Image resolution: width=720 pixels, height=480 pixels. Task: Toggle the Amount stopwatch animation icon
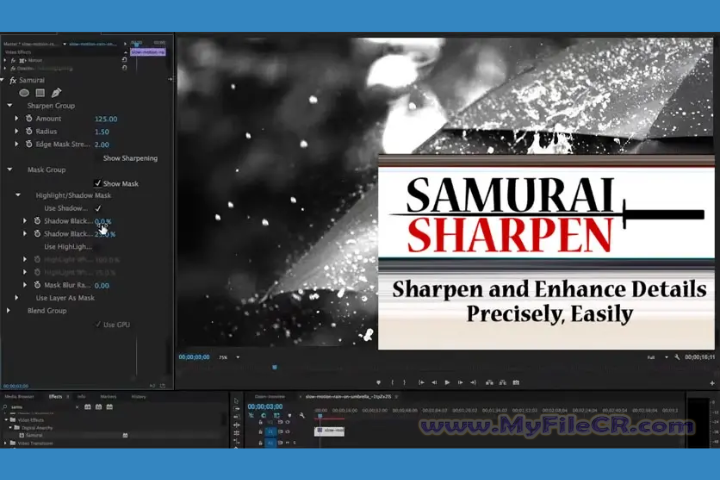coord(27,119)
